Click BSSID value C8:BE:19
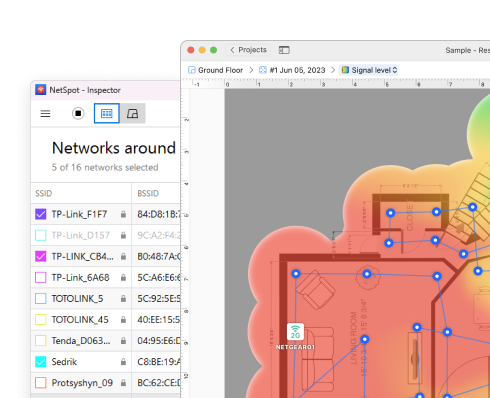This screenshot has height=398, width=490. 159,362
